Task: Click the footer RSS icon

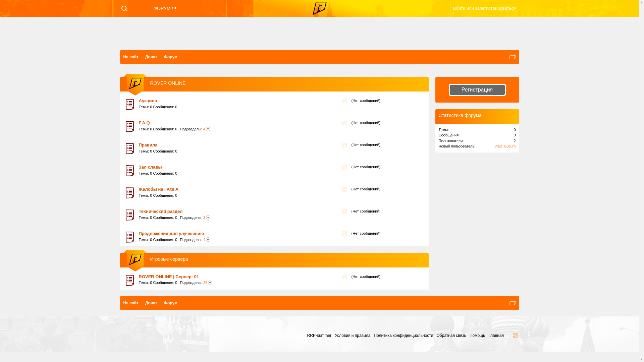Action: (515, 336)
